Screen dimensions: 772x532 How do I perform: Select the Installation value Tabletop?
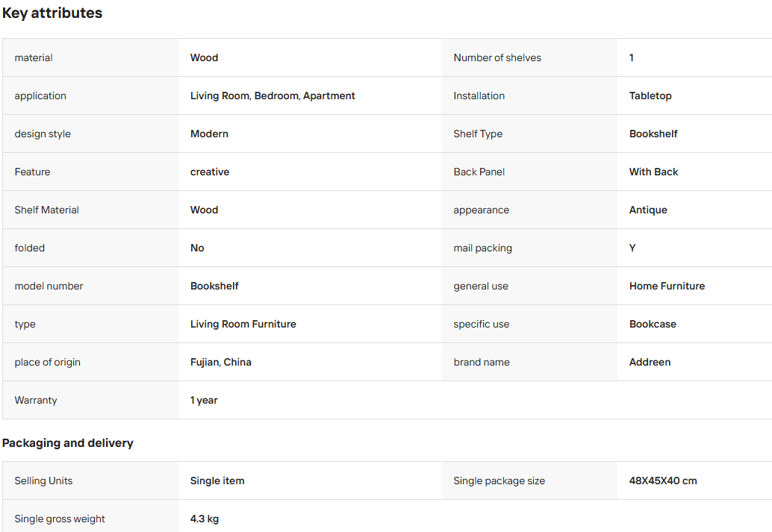pyautogui.click(x=650, y=96)
